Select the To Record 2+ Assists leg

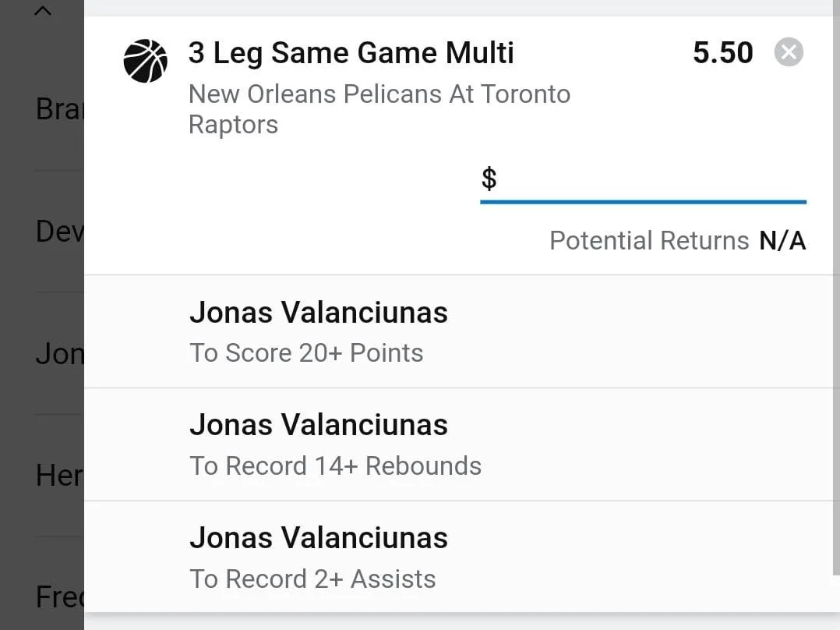coord(312,579)
